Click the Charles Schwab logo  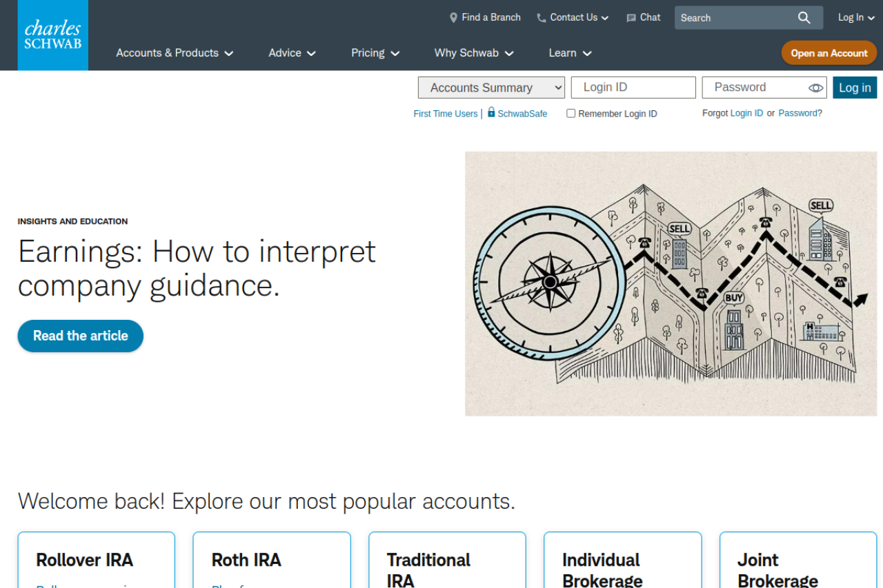point(53,35)
